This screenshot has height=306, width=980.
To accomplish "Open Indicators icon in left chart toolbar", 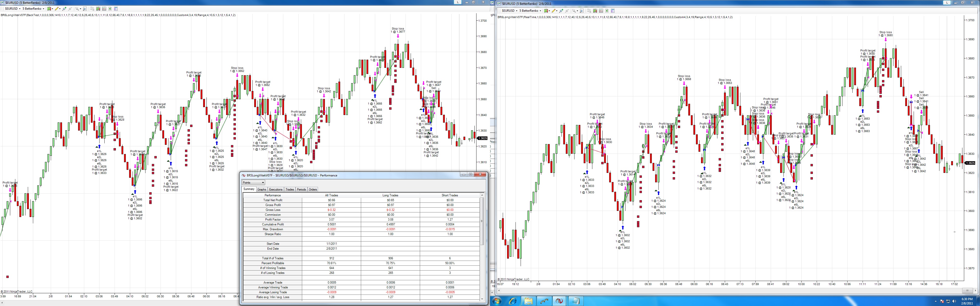I will 104,9.
